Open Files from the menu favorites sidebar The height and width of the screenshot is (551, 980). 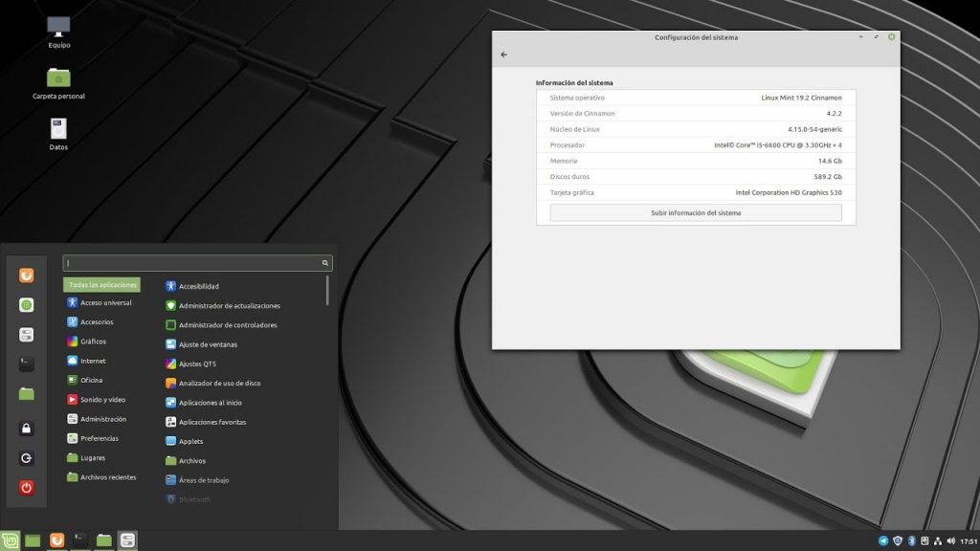point(26,393)
